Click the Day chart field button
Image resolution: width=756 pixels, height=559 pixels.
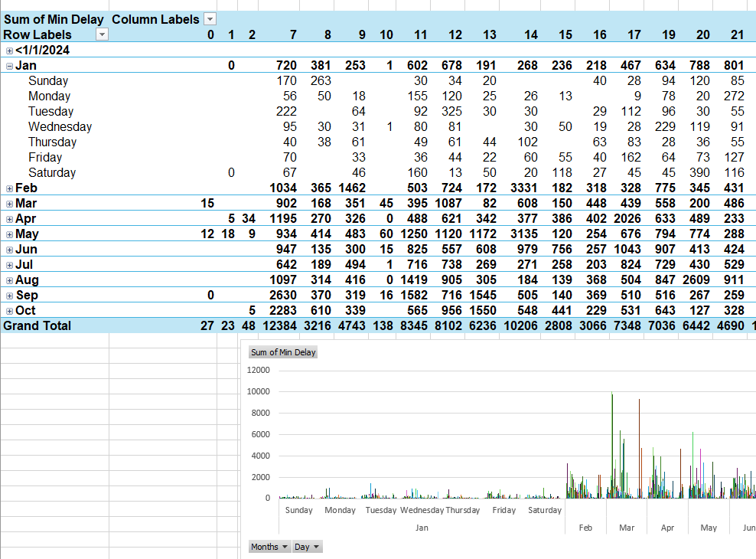[x=307, y=547]
